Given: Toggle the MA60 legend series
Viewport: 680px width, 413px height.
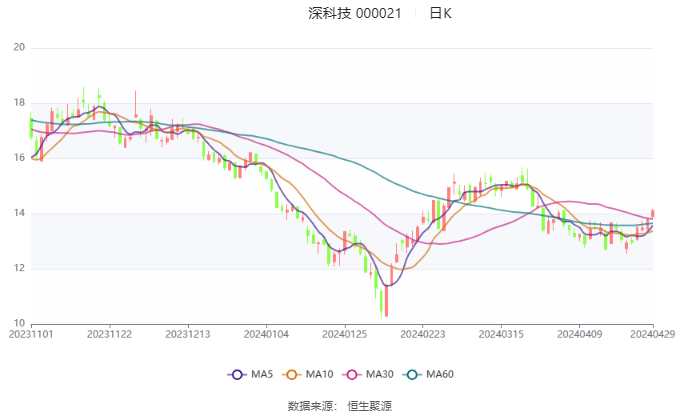Looking at the screenshot, I should [428, 374].
